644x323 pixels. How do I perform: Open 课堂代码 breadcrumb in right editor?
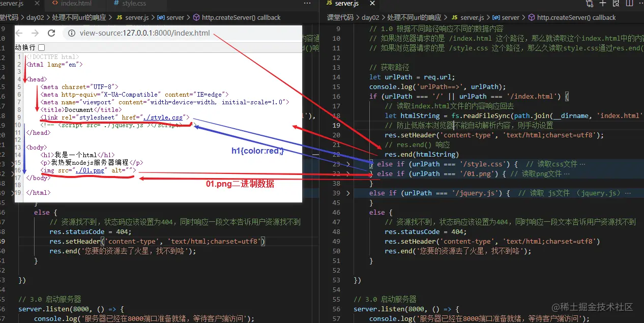click(340, 17)
